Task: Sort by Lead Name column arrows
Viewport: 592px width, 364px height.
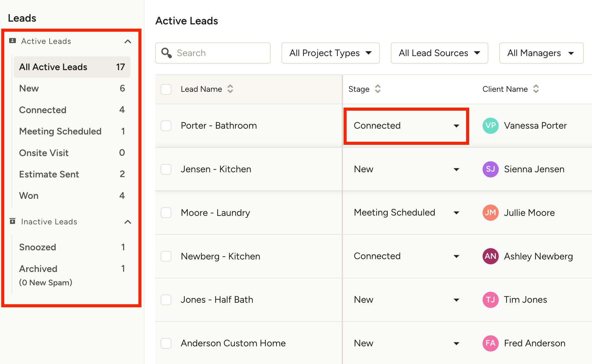Action: click(230, 89)
